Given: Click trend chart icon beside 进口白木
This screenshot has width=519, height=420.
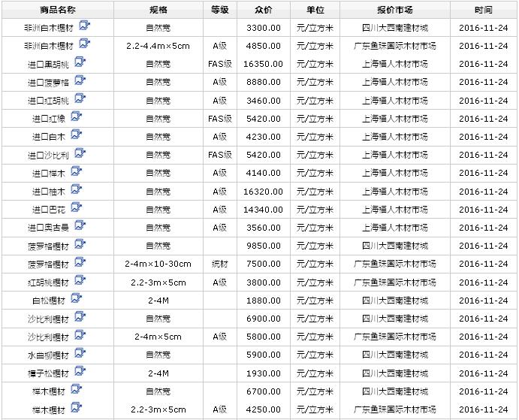Looking at the screenshot, I should coord(76,135).
